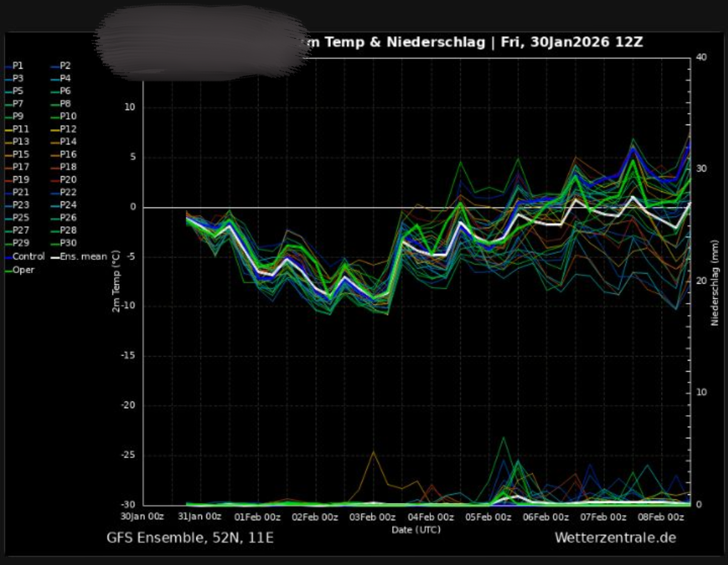This screenshot has width=728, height=565.
Task: Open the Wetterzentrale.de source label
Action: (x=615, y=537)
